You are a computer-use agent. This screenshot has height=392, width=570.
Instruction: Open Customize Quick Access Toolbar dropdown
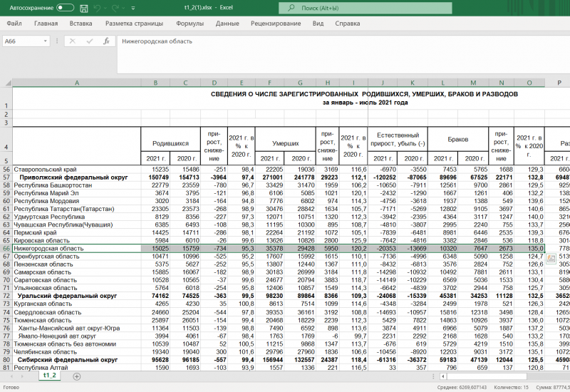pyautogui.click(x=133, y=8)
